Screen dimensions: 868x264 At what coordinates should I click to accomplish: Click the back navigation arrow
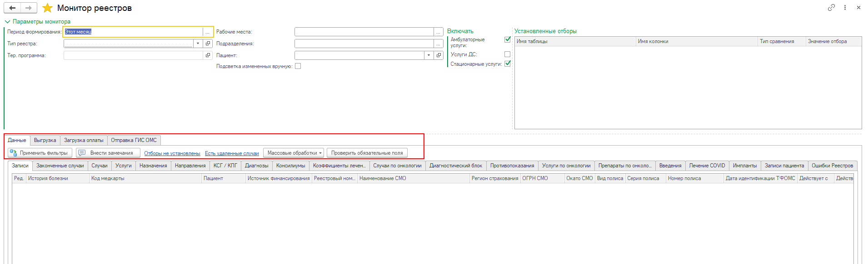coord(12,8)
